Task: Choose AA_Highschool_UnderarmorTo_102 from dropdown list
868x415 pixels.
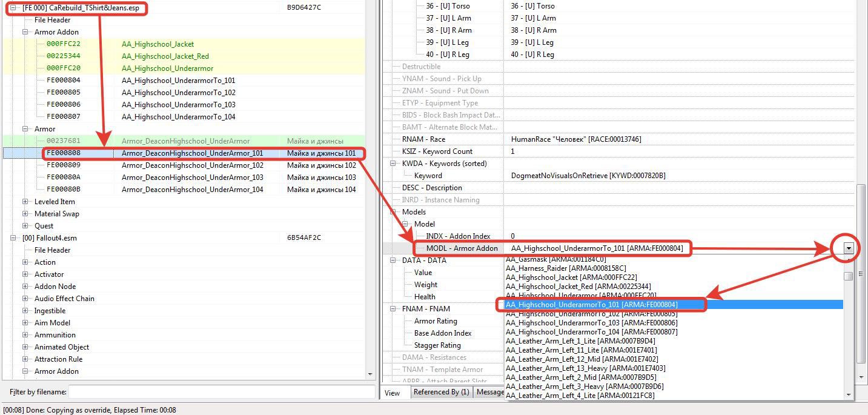Action: click(x=591, y=314)
